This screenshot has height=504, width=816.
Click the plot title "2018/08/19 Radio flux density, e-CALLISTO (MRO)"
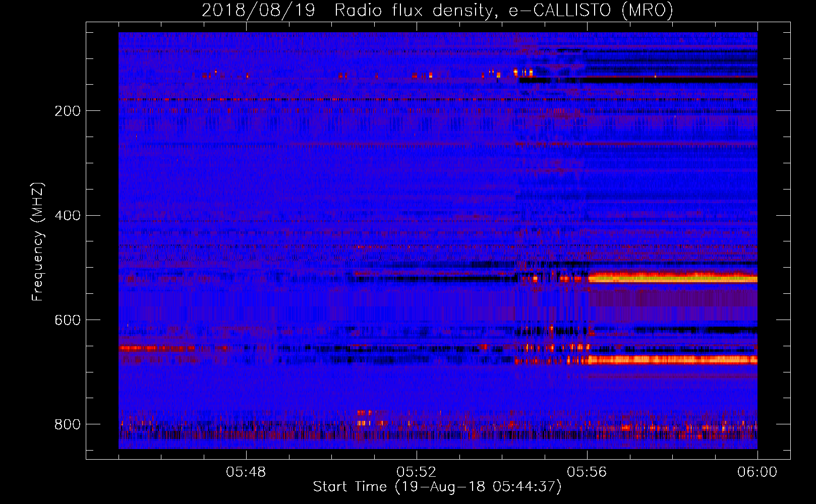(438, 10)
